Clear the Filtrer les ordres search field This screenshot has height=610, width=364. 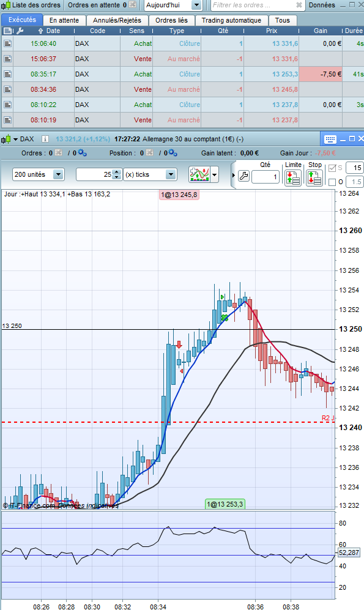point(299,5)
